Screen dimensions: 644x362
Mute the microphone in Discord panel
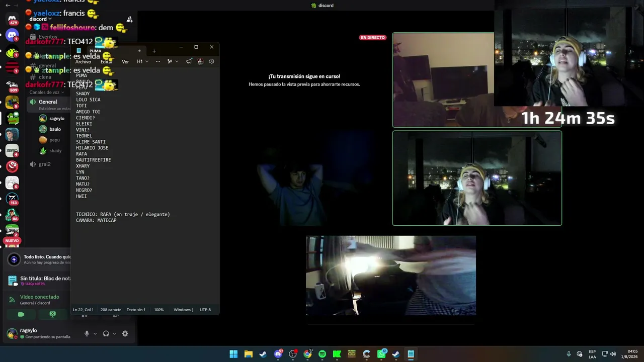pyautogui.click(x=87, y=333)
